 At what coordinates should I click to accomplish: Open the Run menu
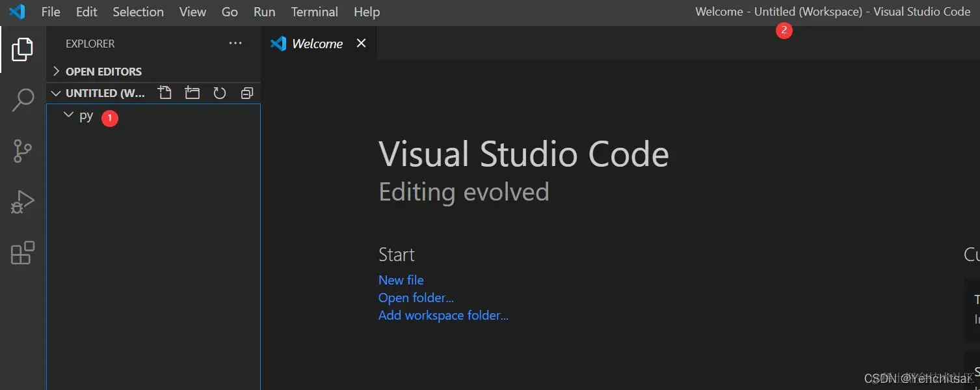[265, 12]
